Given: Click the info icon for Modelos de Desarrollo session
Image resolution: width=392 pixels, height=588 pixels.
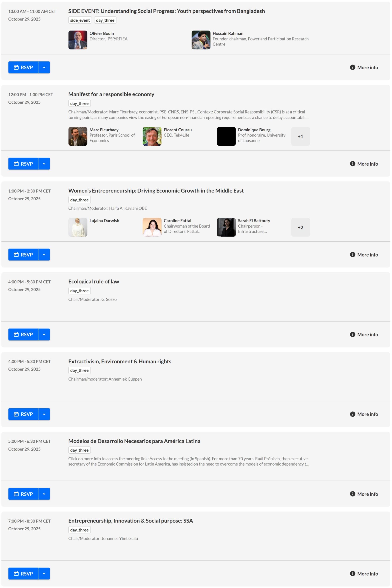Looking at the screenshot, I should tap(352, 494).
